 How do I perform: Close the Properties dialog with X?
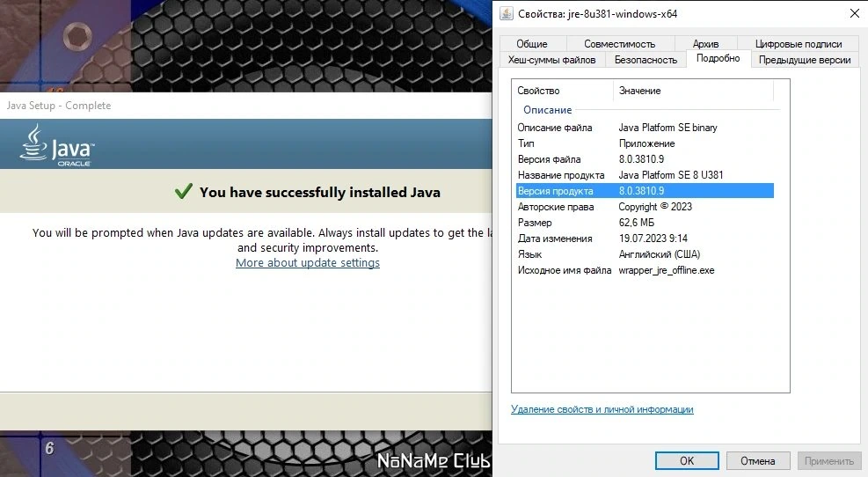coord(854,13)
